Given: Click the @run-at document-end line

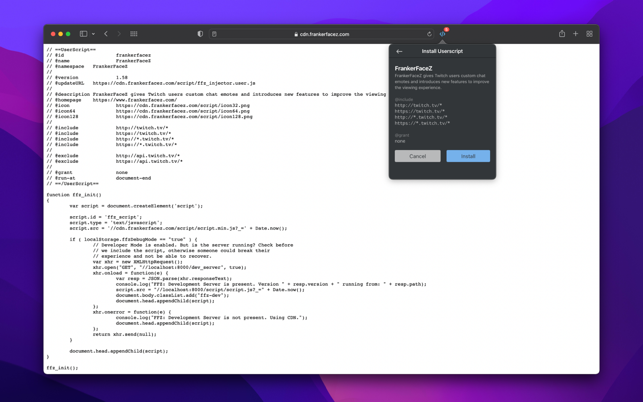Looking at the screenshot, I should 98,178.
